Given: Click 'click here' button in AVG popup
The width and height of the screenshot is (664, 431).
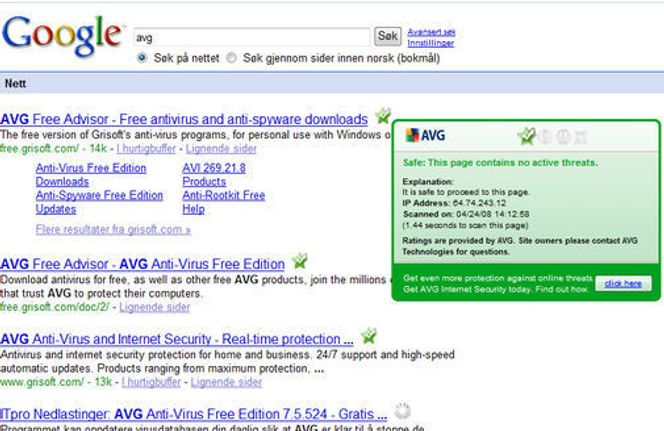Looking at the screenshot, I should [623, 284].
